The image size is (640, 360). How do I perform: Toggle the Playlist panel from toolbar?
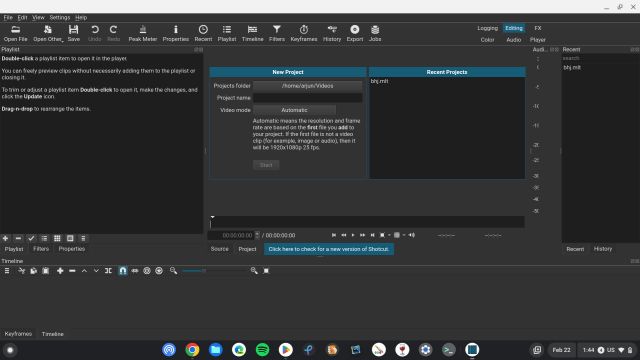[x=227, y=33]
